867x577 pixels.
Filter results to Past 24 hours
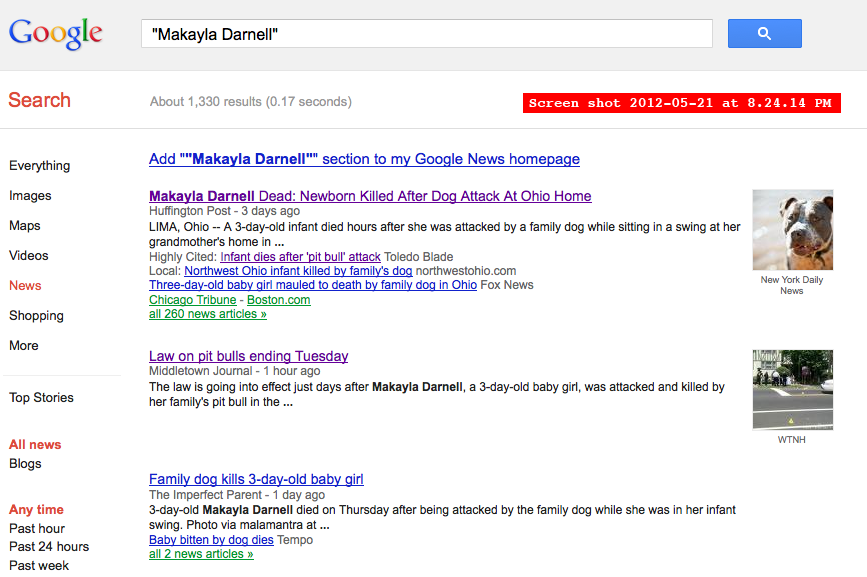pyautogui.click(x=49, y=547)
